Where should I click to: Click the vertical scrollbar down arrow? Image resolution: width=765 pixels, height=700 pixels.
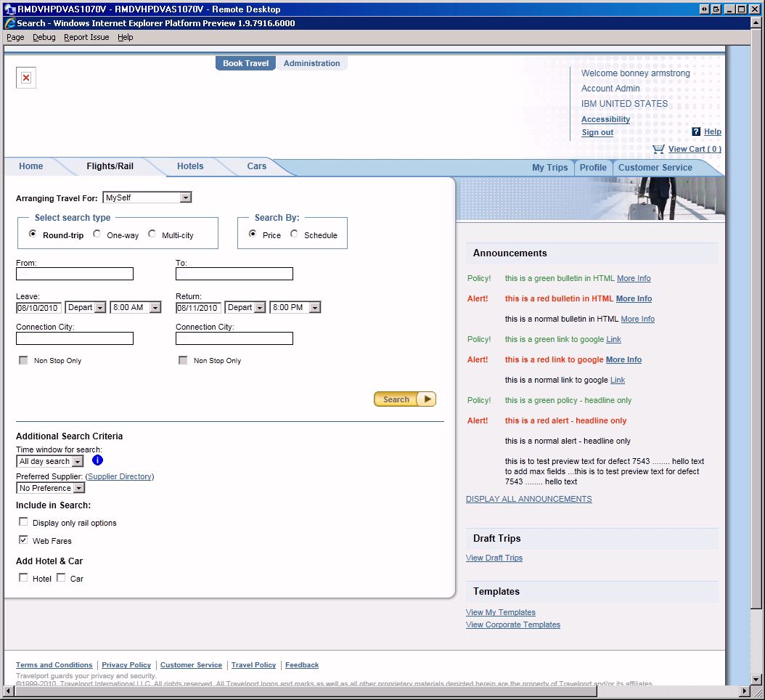coord(757,677)
